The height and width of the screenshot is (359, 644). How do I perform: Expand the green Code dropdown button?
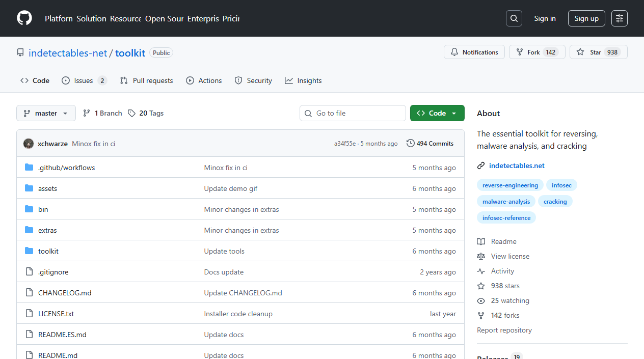click(437, 113)
